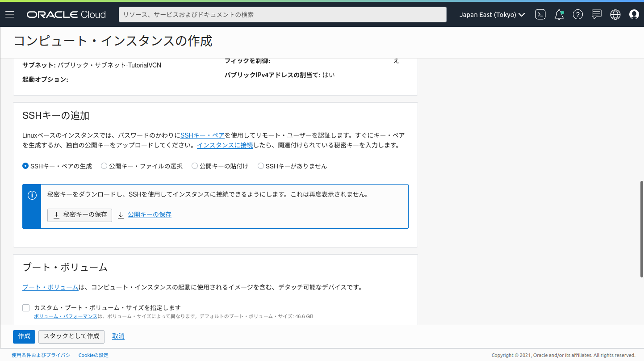
Task: Click 起動オプション label
Action: coord(46,80)
